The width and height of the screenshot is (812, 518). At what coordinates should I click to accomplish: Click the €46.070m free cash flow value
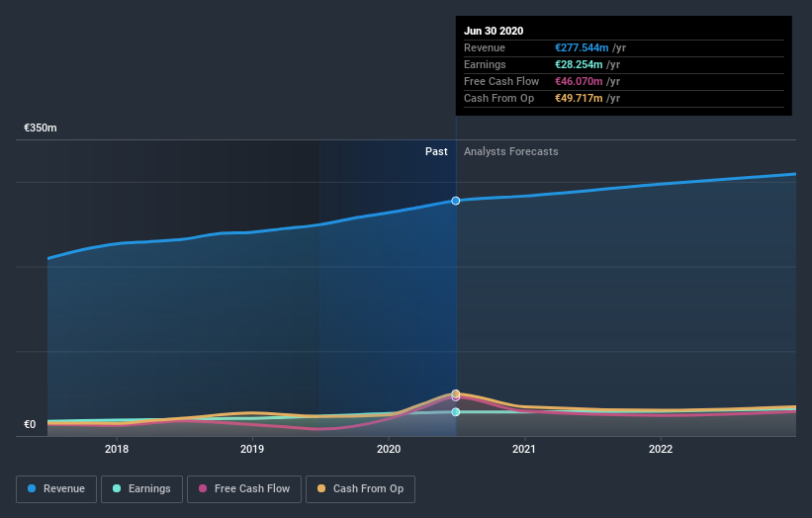tap(579, 81)
